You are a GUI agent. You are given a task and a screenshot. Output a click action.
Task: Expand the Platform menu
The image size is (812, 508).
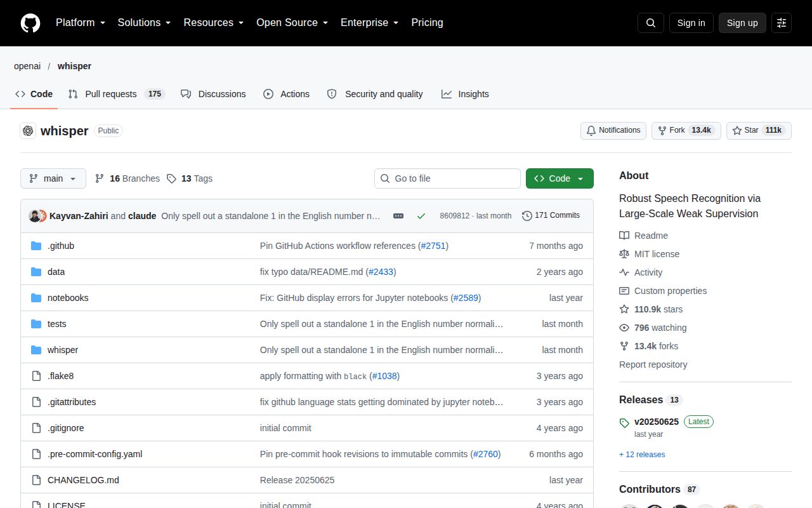point(81,23)
